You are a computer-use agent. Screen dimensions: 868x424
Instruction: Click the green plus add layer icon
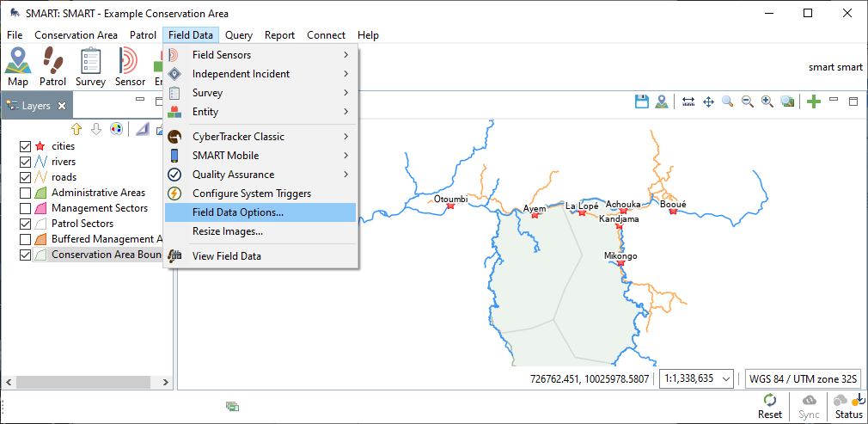pyautogui.click(x=813, y=101)
